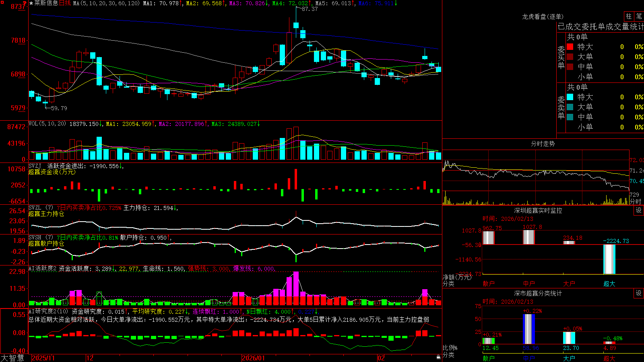Click the star icon before 莱斯信息
The image size is (644, 362).
click(x=31, y=3)
